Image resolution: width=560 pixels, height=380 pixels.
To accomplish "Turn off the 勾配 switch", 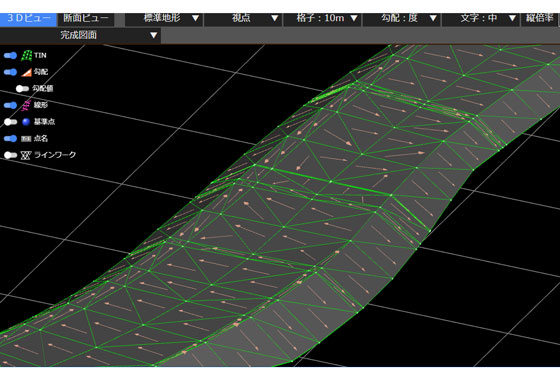I will tap(10, 72).
